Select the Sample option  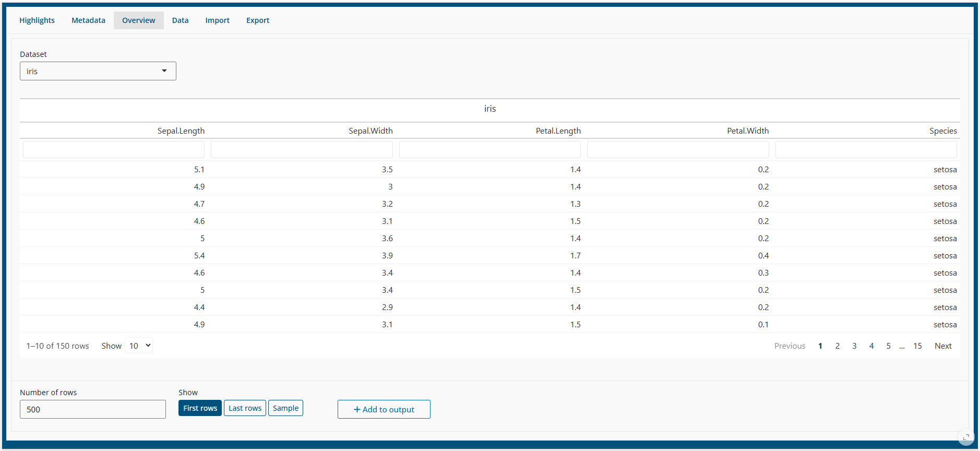coord(285,408)
